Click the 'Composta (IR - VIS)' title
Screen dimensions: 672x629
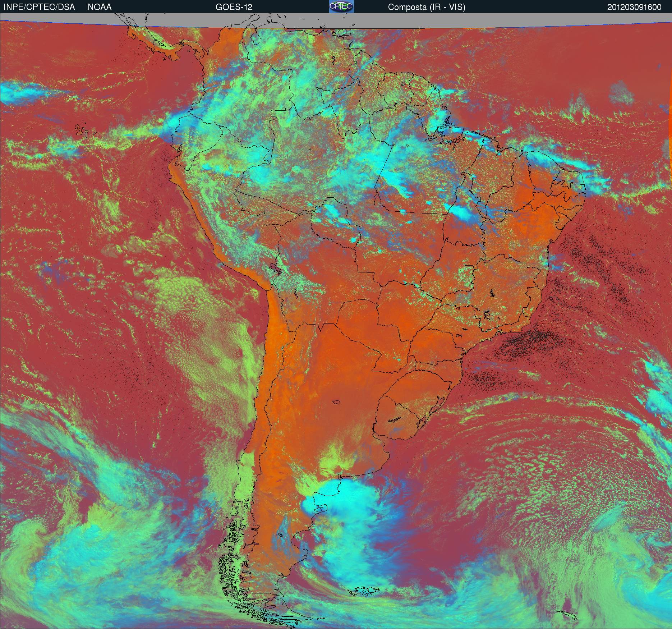(427, 7)
